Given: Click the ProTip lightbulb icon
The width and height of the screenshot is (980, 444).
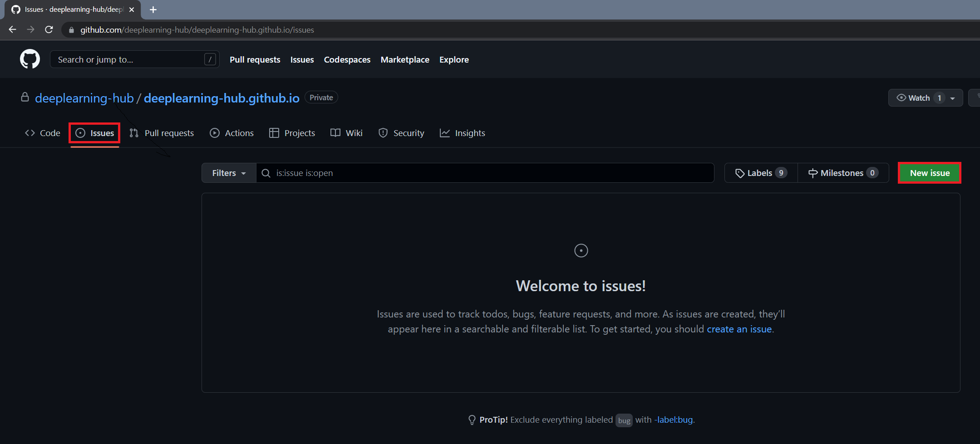Looking at the screenshot, I should pyautogui.click(x=472, y=420).
